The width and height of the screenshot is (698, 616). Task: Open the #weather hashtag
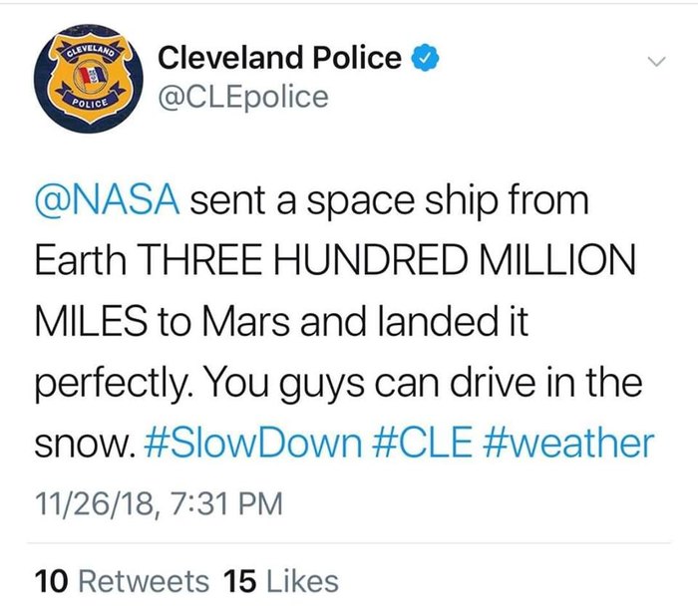coord(568,443)
